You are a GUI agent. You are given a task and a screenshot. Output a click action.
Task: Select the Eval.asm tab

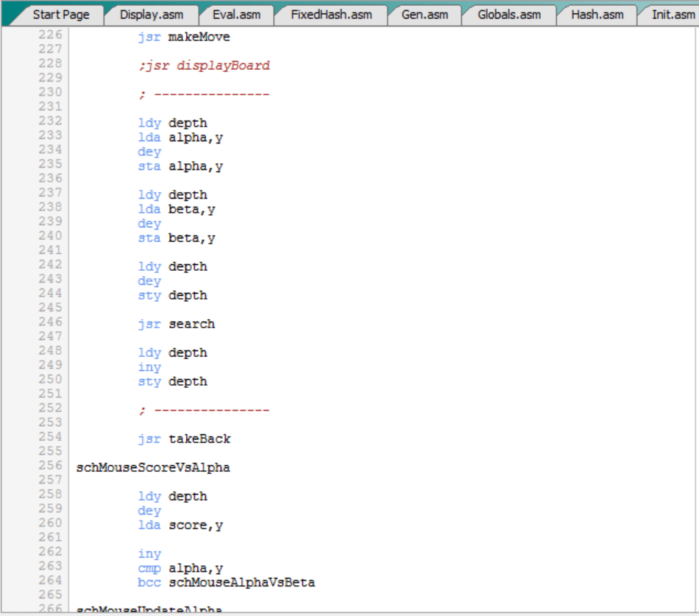[235, 15]
